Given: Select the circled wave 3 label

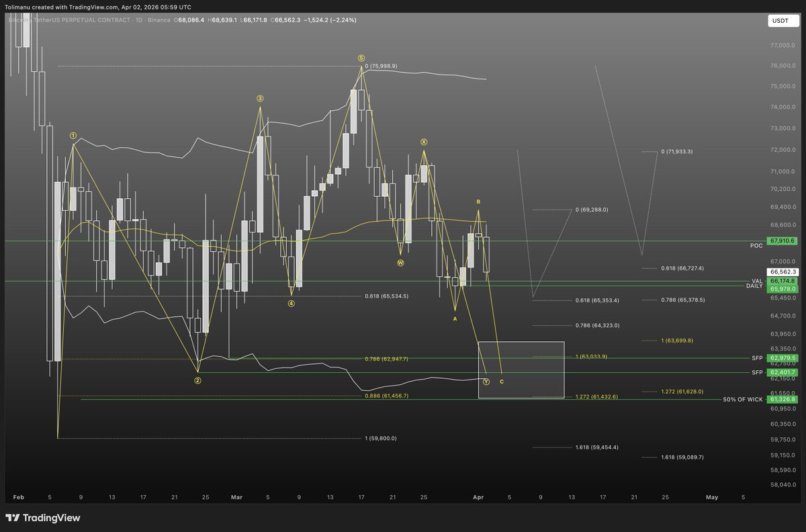Looking at the screenshot, I should 260,99.
